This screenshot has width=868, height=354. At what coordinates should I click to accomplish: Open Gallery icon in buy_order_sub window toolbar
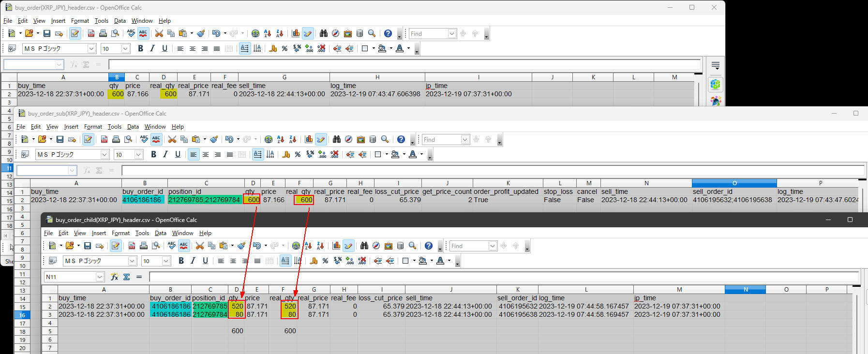point(361,139)
